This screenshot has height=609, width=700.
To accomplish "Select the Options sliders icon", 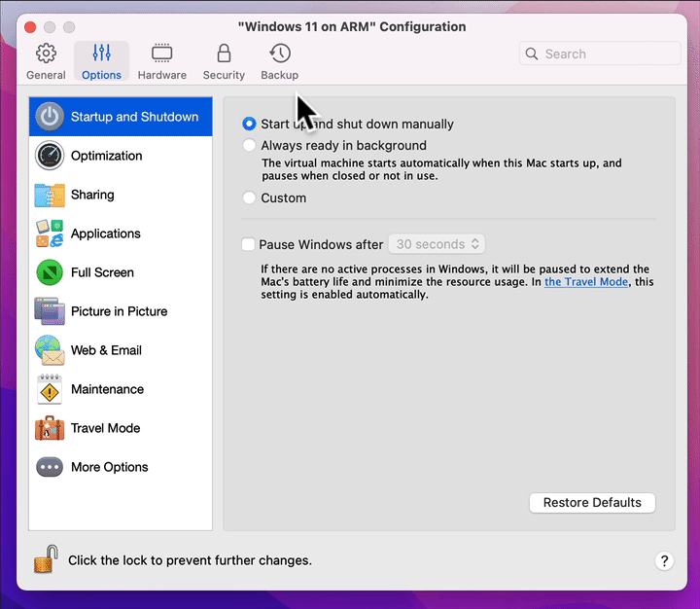I will click(102, 53).
